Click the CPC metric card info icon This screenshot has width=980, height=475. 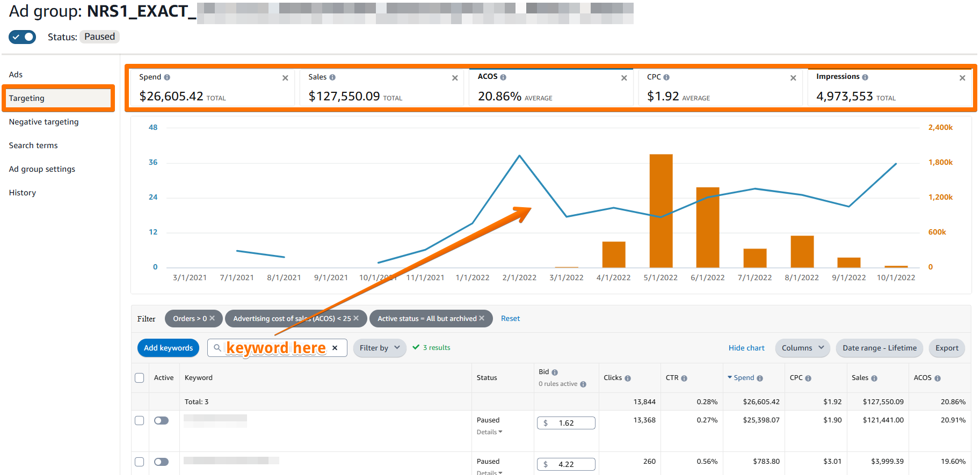pos(666,77)
